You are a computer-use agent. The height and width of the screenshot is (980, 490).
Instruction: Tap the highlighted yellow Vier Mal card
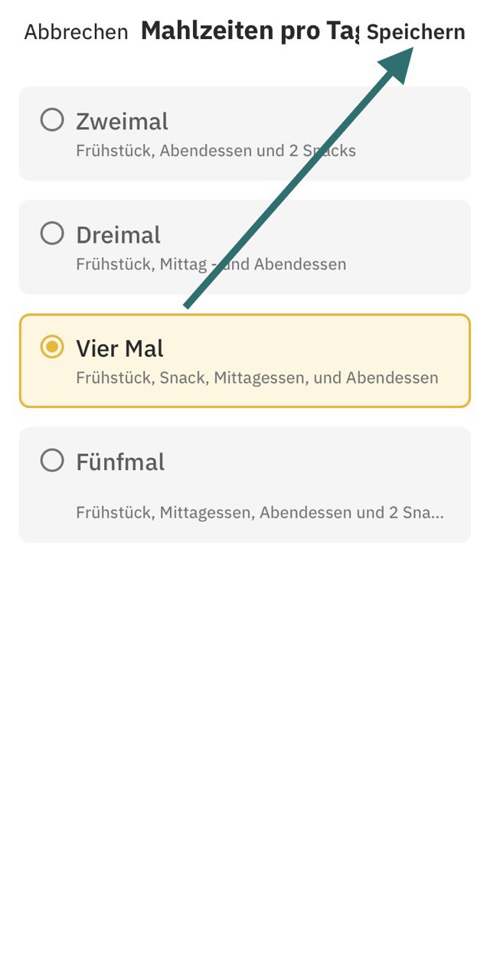(245, 361)
